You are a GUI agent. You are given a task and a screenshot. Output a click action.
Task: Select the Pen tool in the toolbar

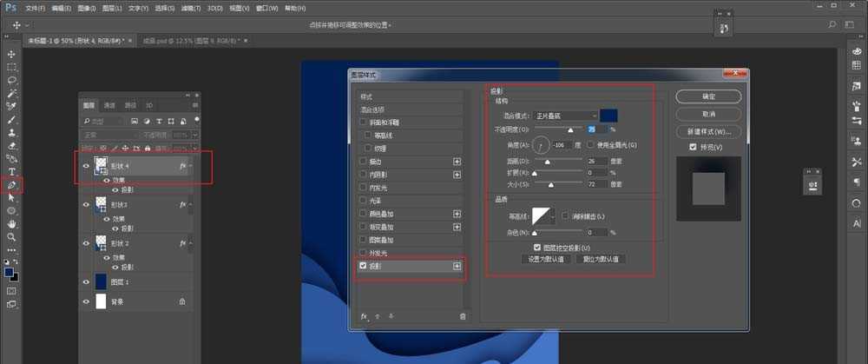[x=11, y=185]
